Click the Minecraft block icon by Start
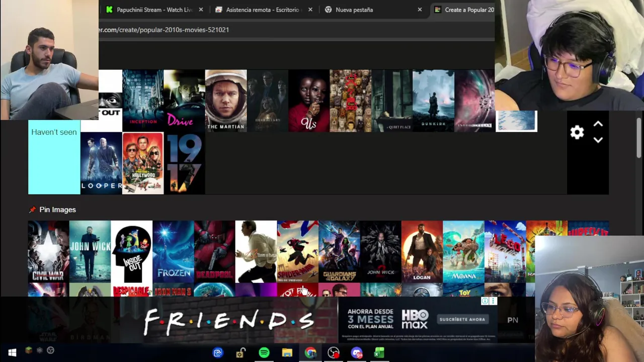Screen dimensions: 644x362 (28, 350)
